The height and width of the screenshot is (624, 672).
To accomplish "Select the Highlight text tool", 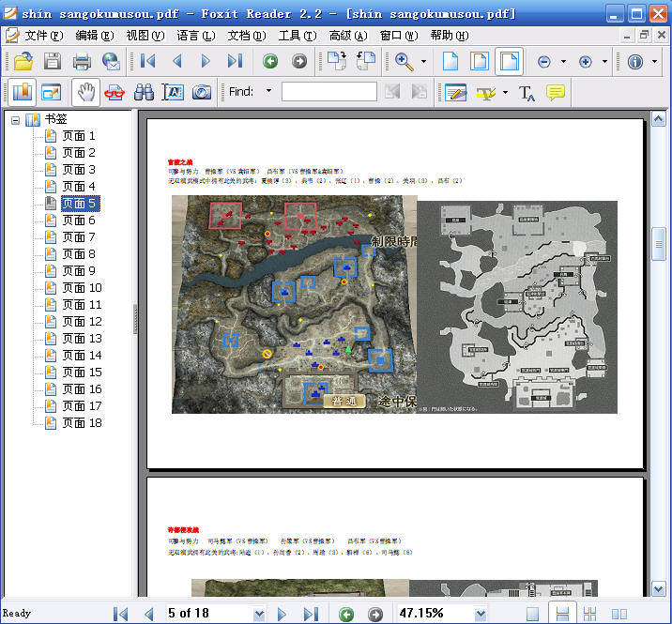I will [x=485, y=92].
